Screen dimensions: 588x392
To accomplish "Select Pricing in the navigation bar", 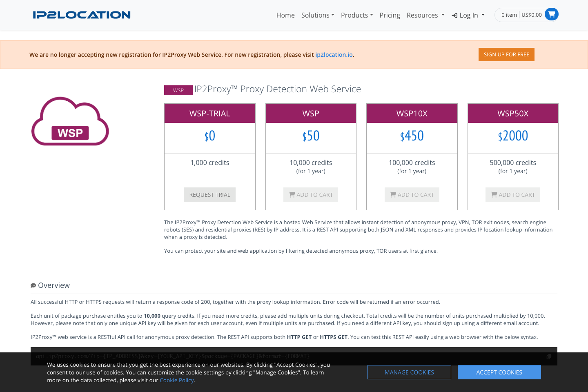I will coord(390,15).
